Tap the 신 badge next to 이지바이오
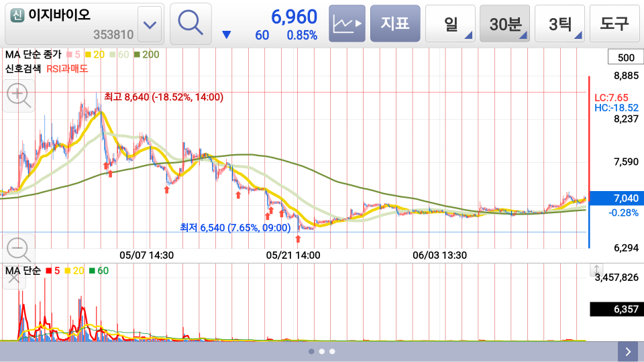The height and width of the screenshot is (362, 644). point(17,15)
